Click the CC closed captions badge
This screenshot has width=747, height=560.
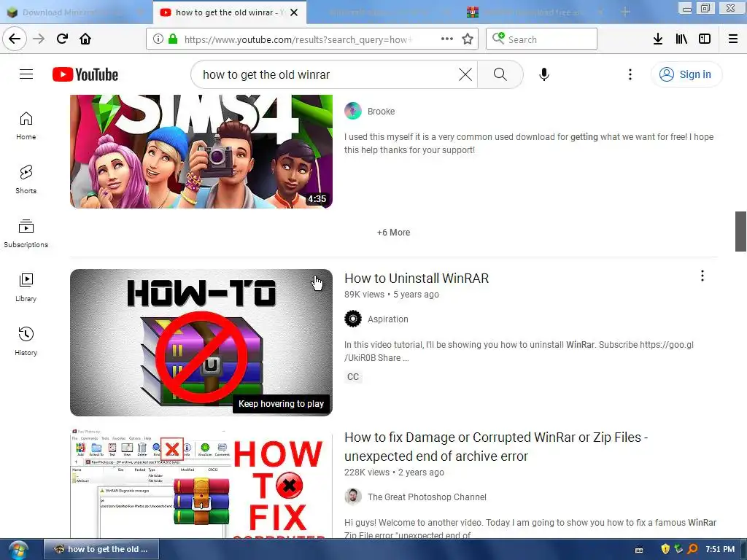coord(353,377)
